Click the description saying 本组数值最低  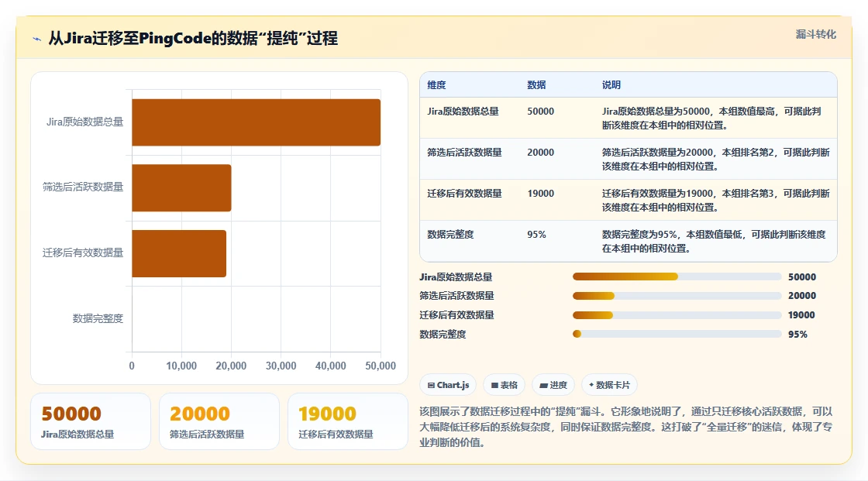coord(714,242)
